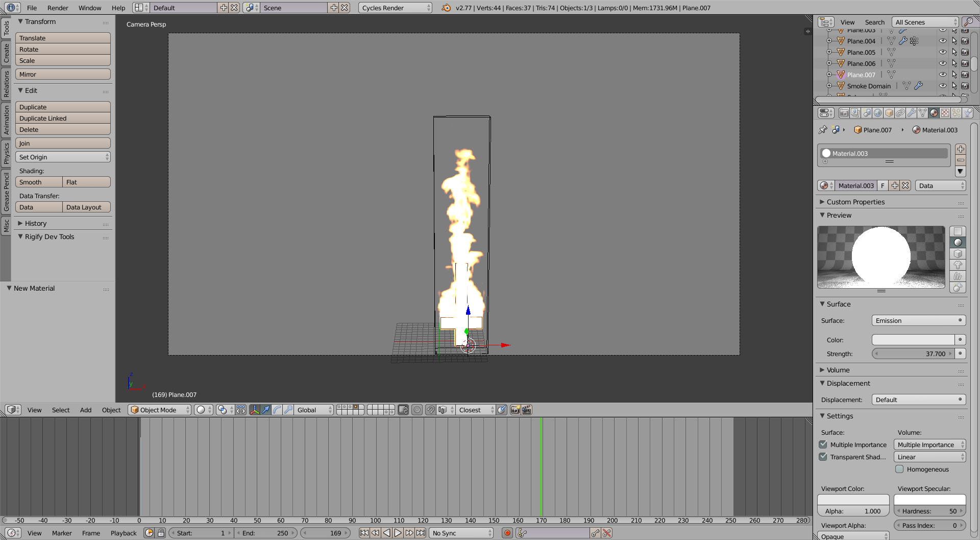Switch to the Physics tool shelf tab
Viewport: 980px width, 540px height.
click(x=6, y=153)
